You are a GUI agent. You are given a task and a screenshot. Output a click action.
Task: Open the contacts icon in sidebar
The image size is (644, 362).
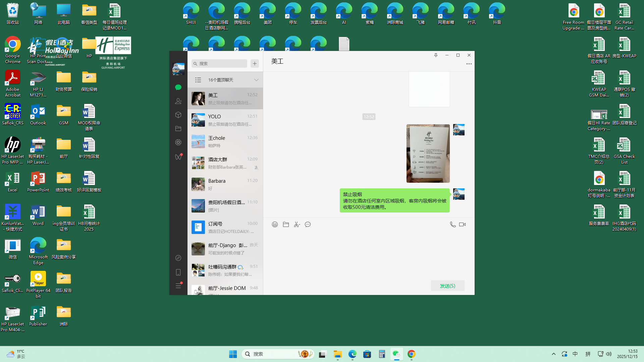click(x=178, y=101)
